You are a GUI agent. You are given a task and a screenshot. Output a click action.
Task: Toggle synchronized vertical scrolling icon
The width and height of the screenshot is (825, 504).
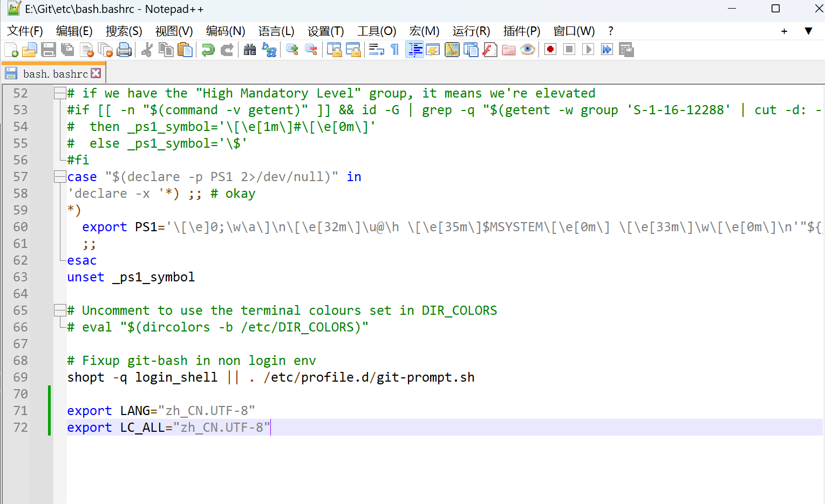pyautogui.click(x=334, y=50)
